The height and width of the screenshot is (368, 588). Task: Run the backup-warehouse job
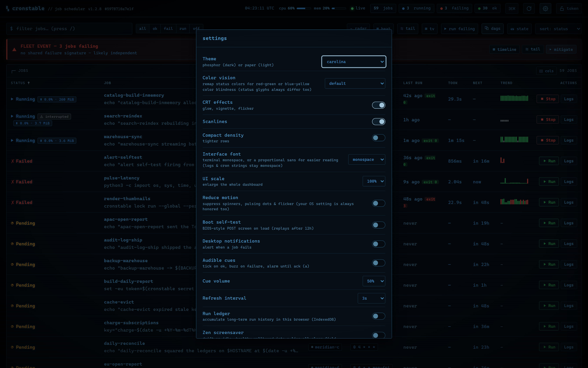[549, 264]
